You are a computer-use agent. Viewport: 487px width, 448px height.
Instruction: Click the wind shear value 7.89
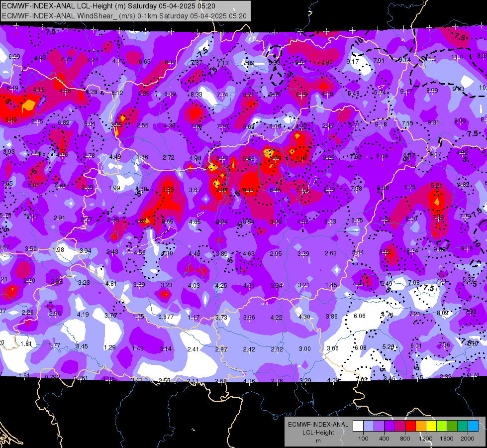[x=248, y=63]
